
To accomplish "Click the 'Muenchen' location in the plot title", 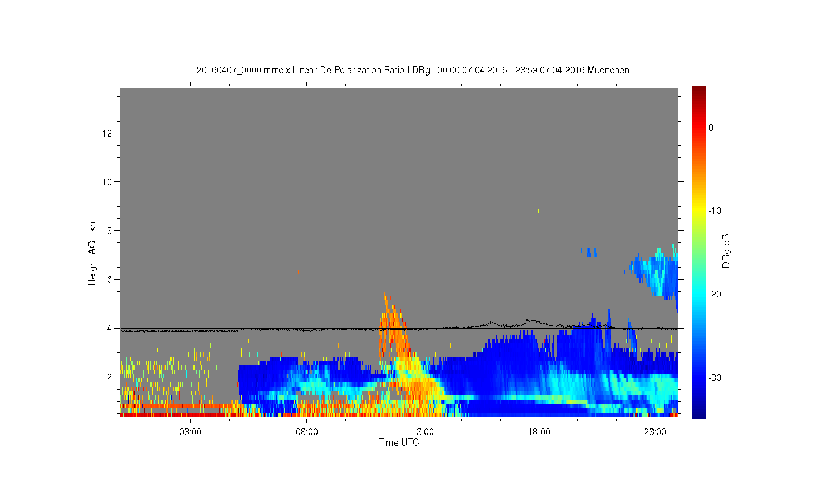I will pos(608,71).
